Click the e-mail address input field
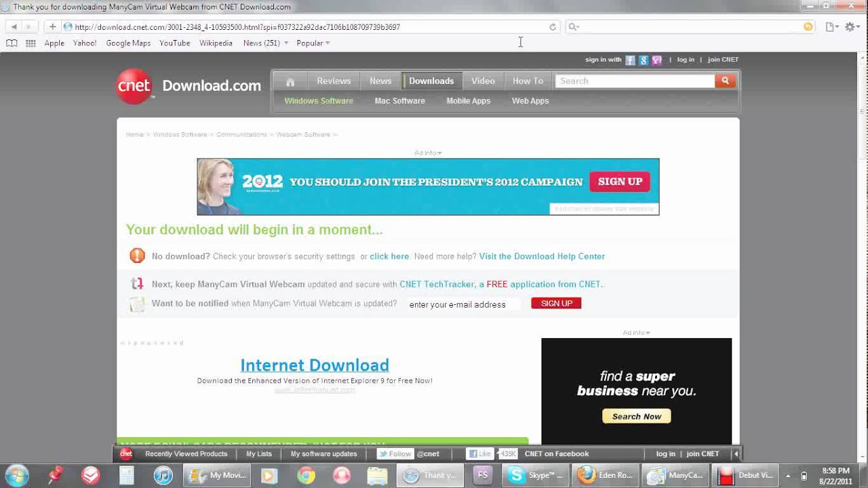This screenshot has width=868, height=488. (462, 304)
